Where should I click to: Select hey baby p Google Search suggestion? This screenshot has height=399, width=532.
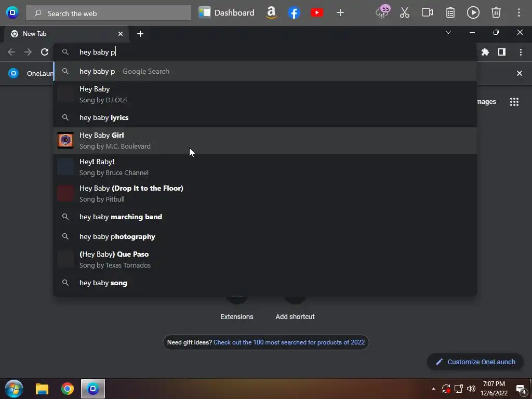(x=264, y=71)
